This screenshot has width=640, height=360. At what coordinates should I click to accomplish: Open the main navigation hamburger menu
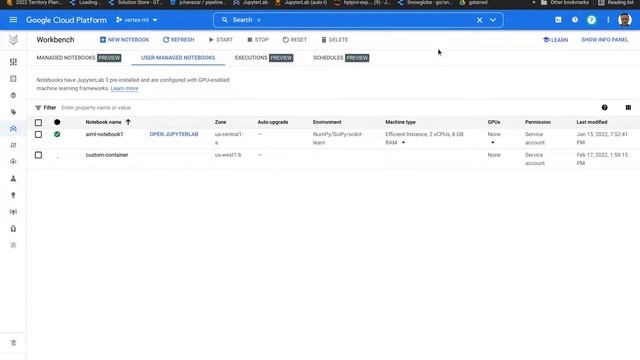tap(13, 20)
